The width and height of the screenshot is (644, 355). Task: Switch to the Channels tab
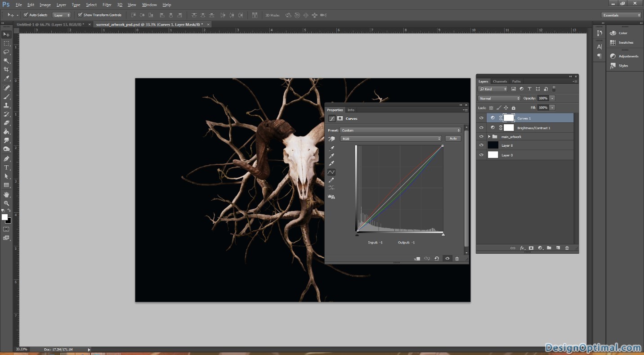(500, 81)
